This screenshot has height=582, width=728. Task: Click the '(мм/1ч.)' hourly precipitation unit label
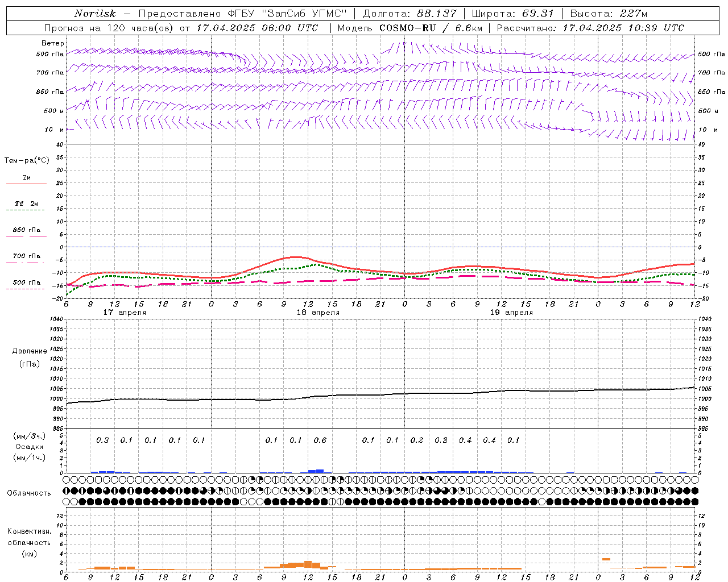(x=30, y=458)
